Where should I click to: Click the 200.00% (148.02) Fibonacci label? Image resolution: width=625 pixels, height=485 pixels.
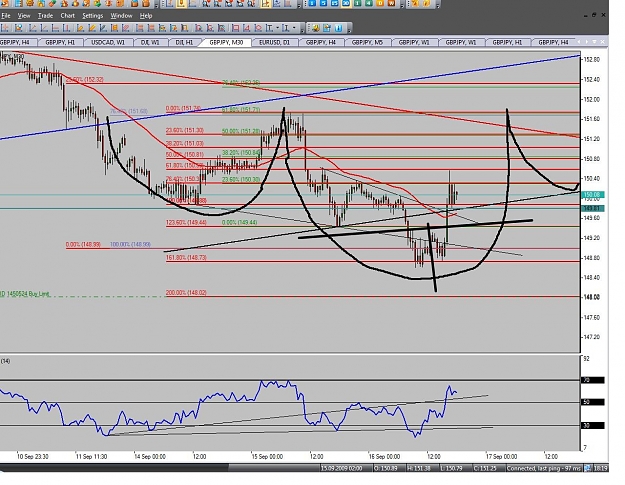point(186,293)
